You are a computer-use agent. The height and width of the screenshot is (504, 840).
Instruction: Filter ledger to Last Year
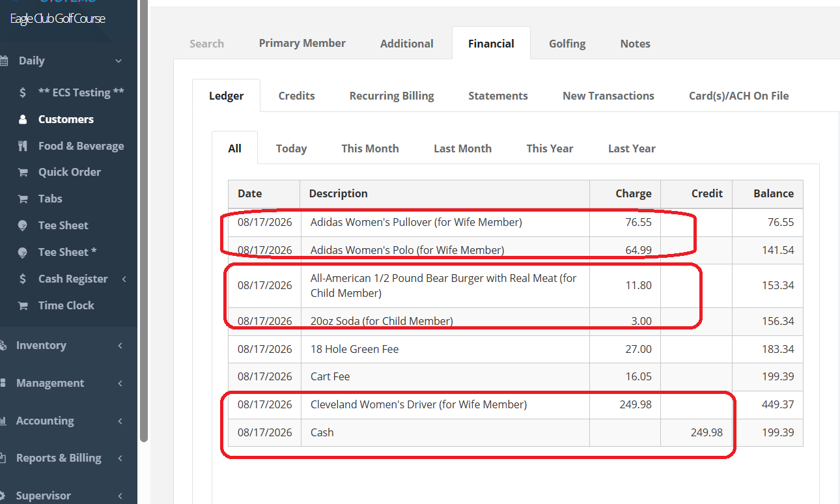632,148
